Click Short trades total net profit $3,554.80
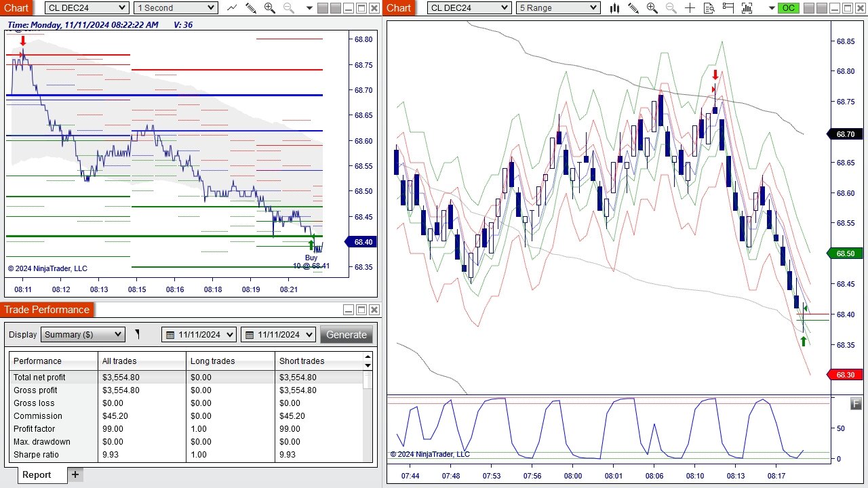 click(298, 377)
